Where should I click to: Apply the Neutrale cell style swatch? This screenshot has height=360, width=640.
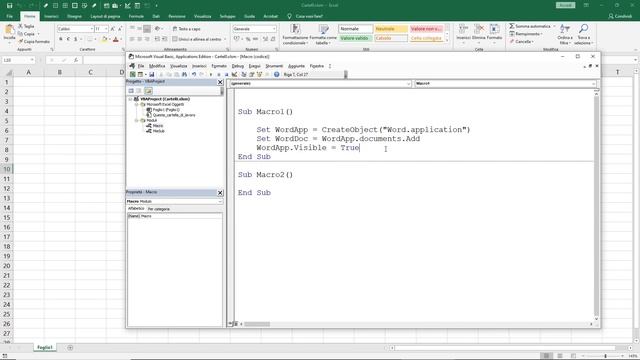point(391,29)
